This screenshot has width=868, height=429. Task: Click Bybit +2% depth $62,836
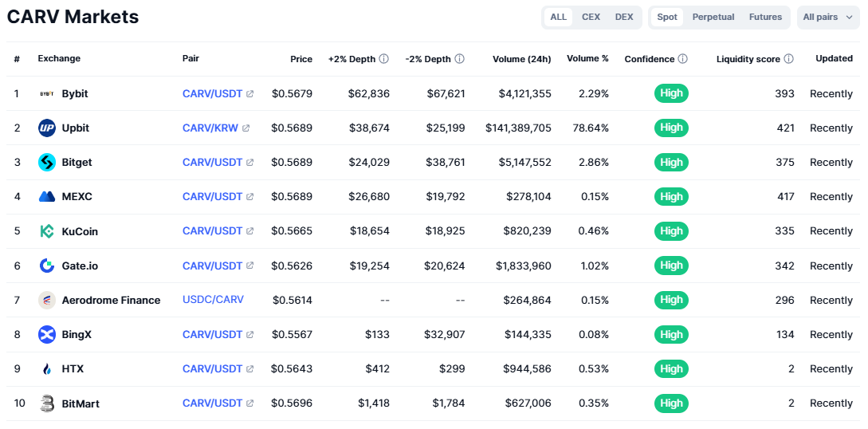tap(369, 93)
